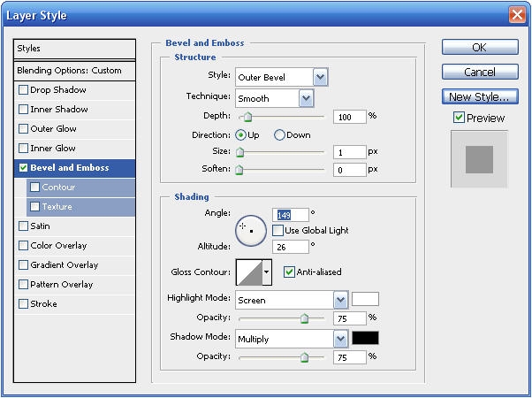The height and width of the screenshot is (398, 532).
Task: Click the Shadow opacity input field
Action: pos(349,357)
